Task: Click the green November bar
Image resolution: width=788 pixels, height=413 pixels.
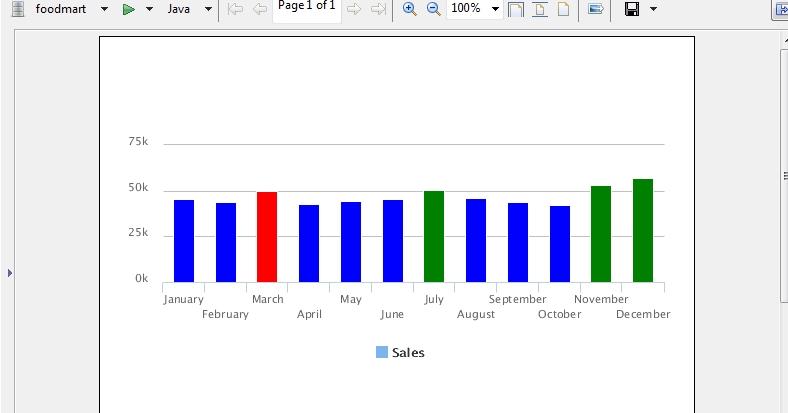Action: tap(601, 234)
